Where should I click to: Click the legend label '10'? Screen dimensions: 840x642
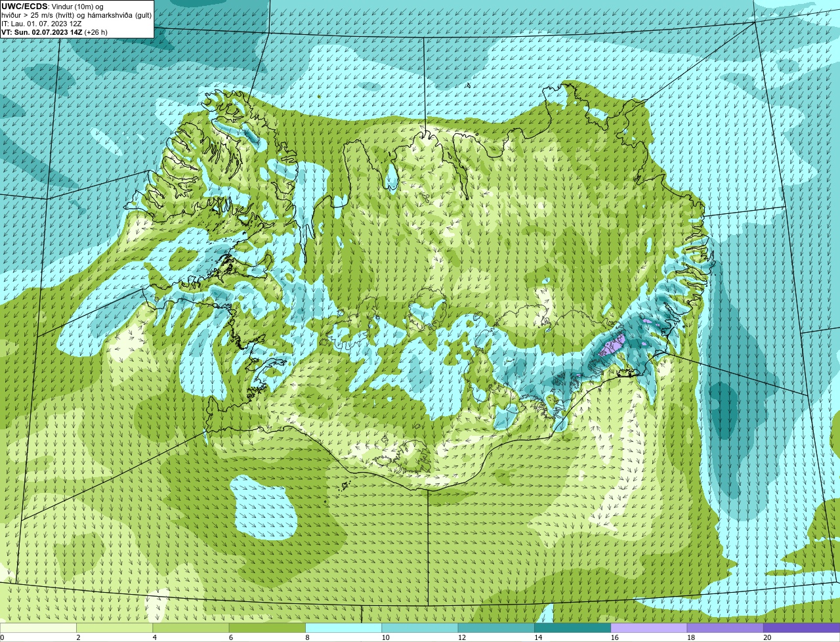tap(386, 637)
